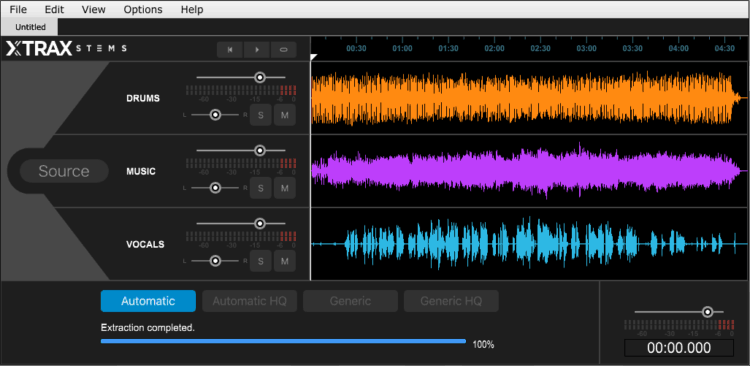The image size is (750, 366).
Task: Click the VOCALS pan slider knob
Action: pyautogui.click(x=215, y=261)
